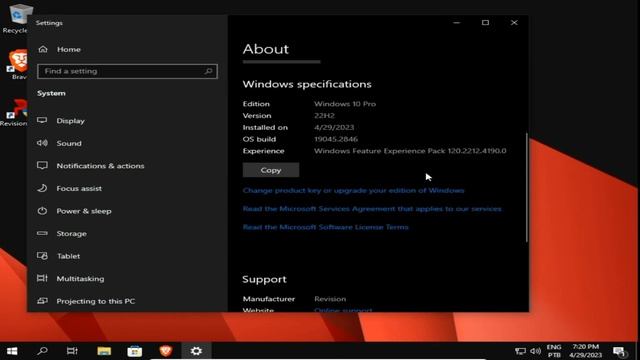This screenshot has width=640, height=360.
Task: Open the Action Center notifications
Action: 619,351
